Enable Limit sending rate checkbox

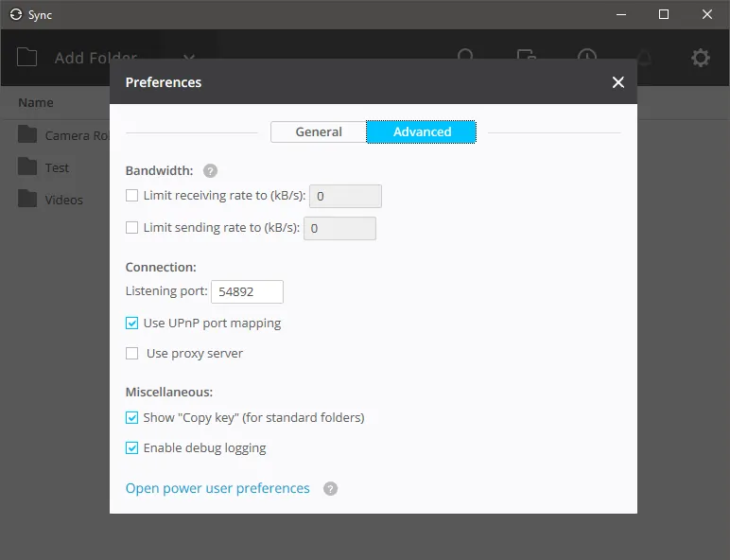pyautogui.click(x=131, y=227)
